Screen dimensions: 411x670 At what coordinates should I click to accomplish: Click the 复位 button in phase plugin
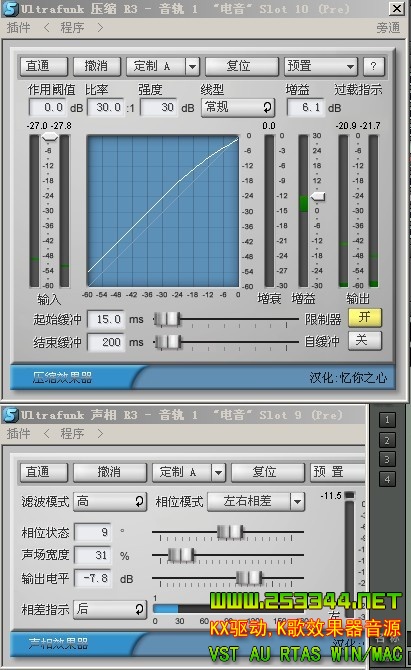tap(267, 472)
